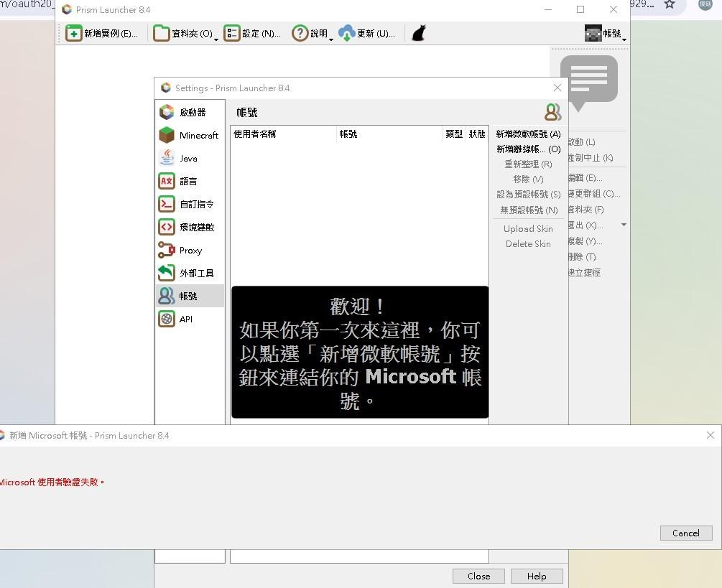This screenshot has height=588, width=722.
Task: Click 設為預設帳號 (S) set default button
Action: pyautogui.click(x=528, y=195)
